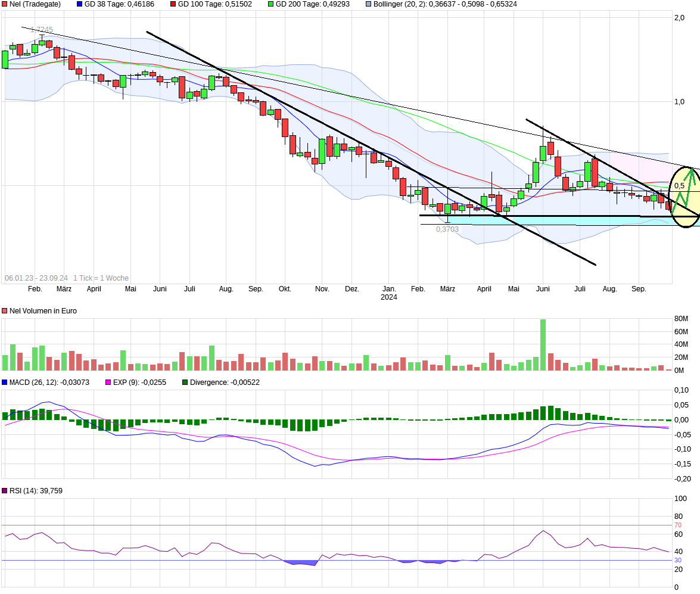Viewport: 700px width, 594px height.
Task: Click the tallest green volume bar in June
Action: [543, 345]
